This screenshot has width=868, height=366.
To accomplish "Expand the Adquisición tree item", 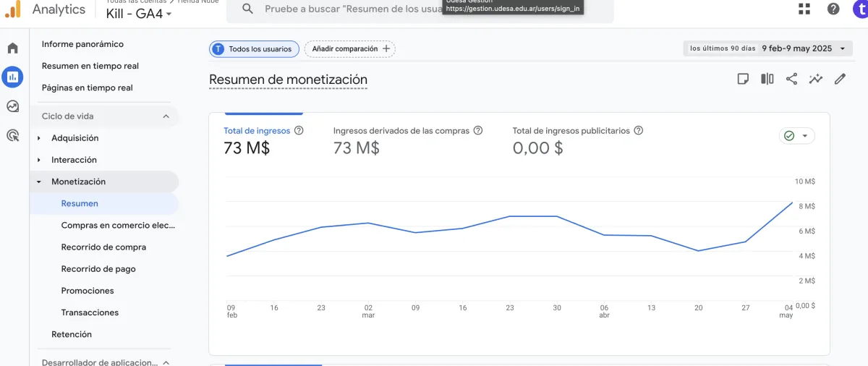I will [x=39, y=138].
